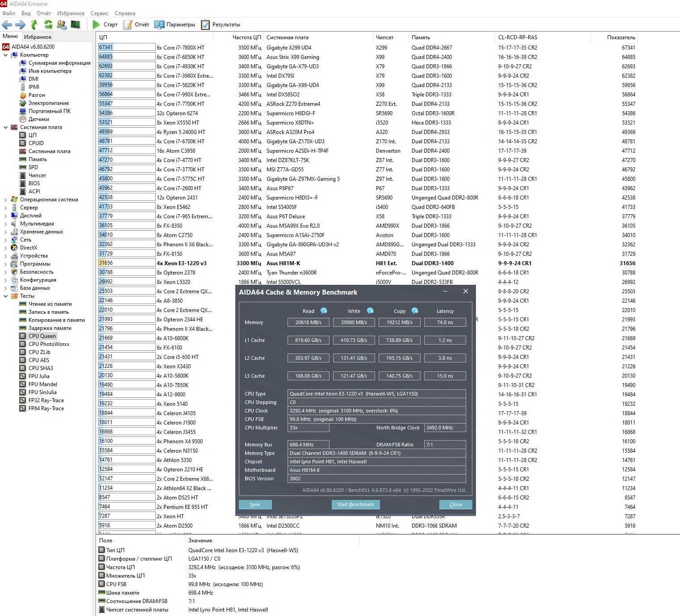The width and height of the screenshot is (680, 616).
Task: Select the 4x Xeon E3-1220 v3 row
Action: coord(366,263)
